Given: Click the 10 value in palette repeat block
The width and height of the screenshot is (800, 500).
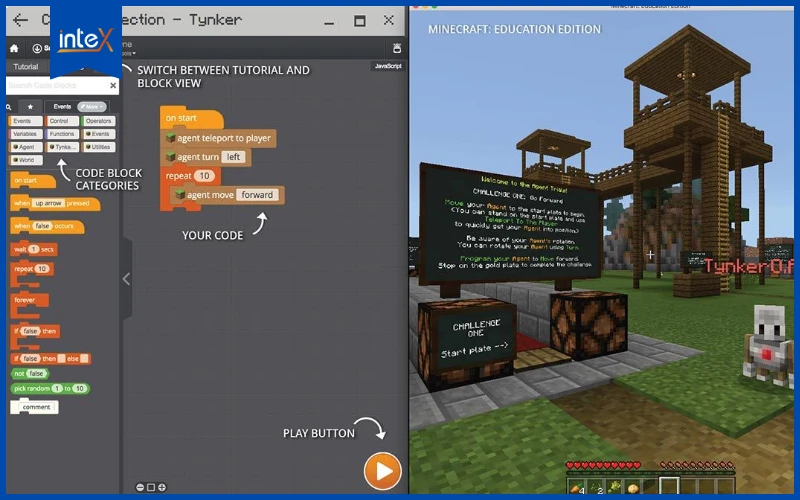Looking at the screenshot, I should (42, 269).
